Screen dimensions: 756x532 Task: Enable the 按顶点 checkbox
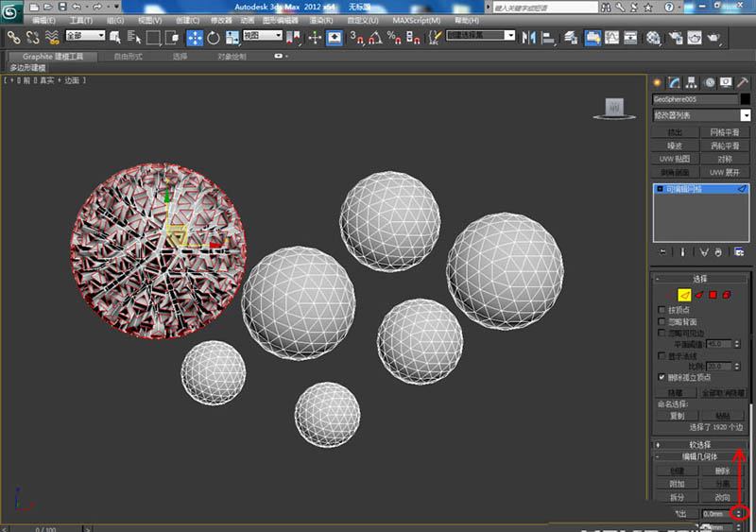[662, 310]
